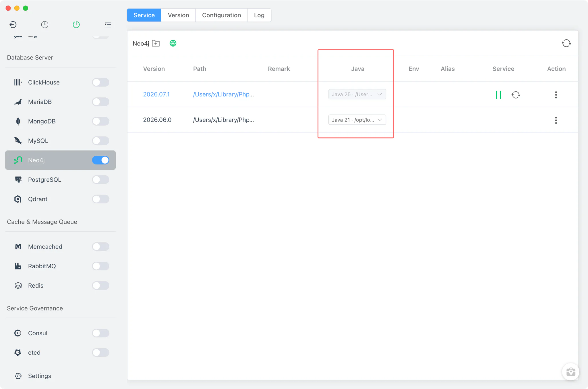Screen dimensions: 588x389
Task: Click the 2026.07.1 version link
Action: (x=156, y=94)
